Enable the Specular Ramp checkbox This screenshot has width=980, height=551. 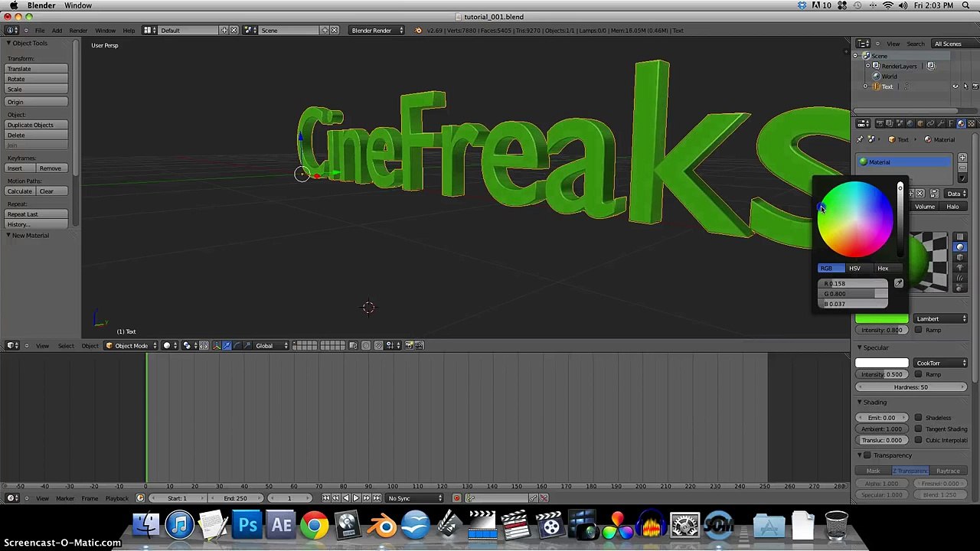click(x=918, y=374)
